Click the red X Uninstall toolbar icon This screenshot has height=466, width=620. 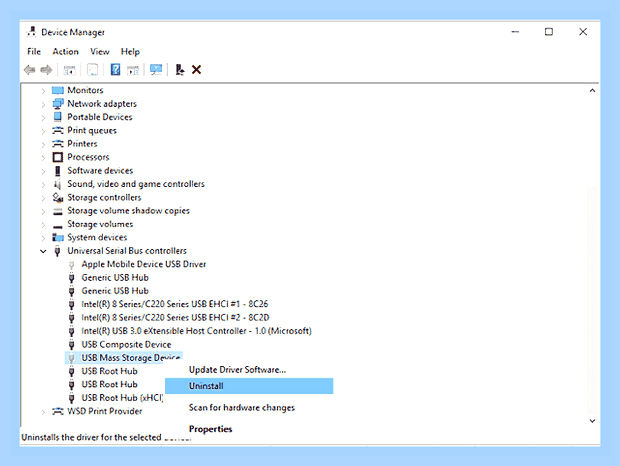coord(196,70)
